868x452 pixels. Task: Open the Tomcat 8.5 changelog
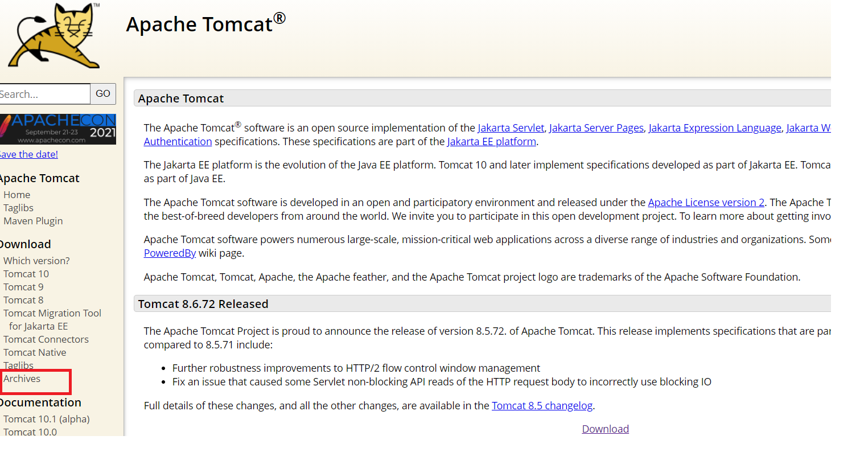[x=542, y=405]
